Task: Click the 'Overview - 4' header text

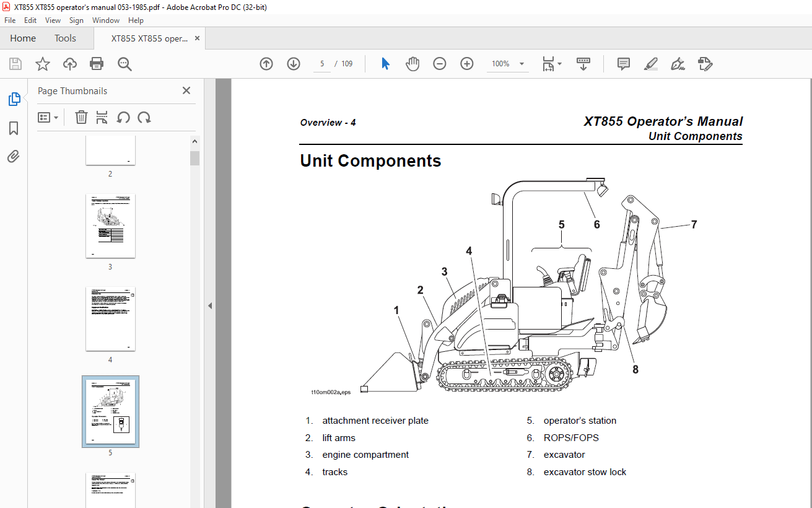Action: (328, 123)
